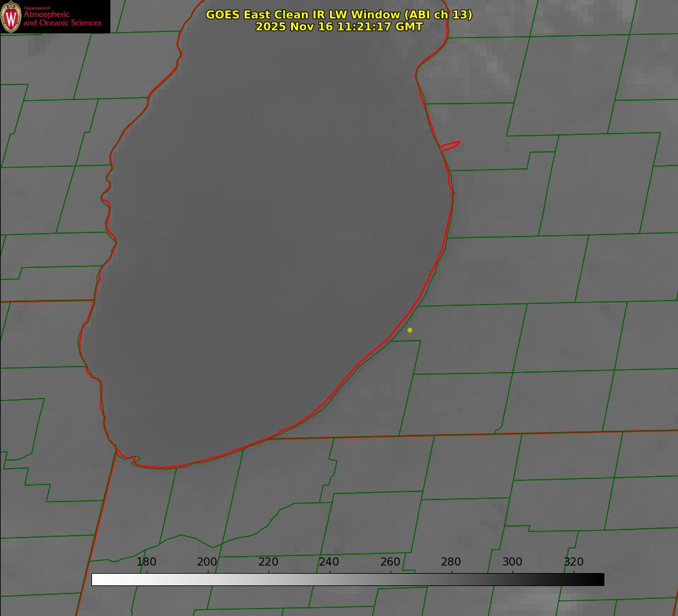This screenshot has width=678, height=616.
Task: Click the '260' colorbar label
Action: click(x=390, y=562)
